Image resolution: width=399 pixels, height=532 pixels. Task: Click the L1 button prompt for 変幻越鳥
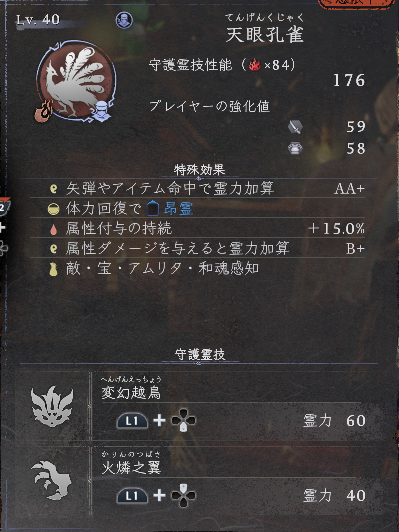point(132,421)
